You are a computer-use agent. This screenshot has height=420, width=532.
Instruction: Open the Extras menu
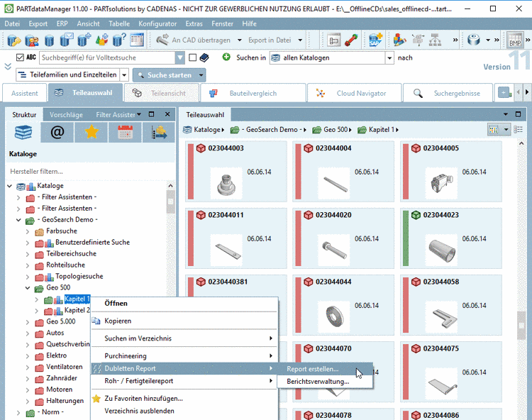(x=194, y=23)
